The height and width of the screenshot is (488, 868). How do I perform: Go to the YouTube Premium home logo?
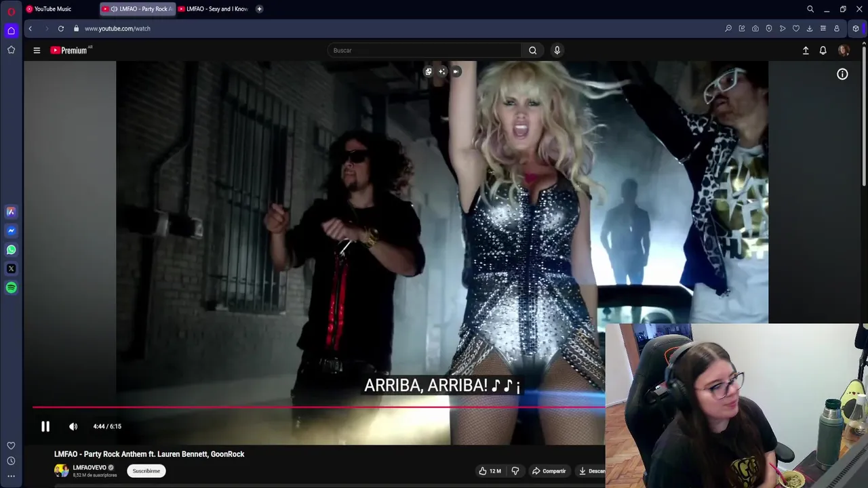point(71,50)
